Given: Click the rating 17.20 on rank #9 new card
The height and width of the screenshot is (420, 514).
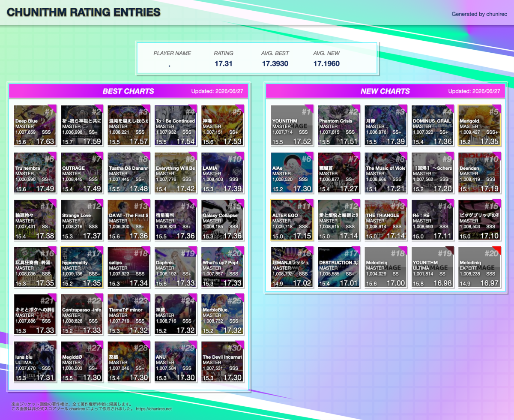Looking at the screenshot, I should click(x=442, y=189).
